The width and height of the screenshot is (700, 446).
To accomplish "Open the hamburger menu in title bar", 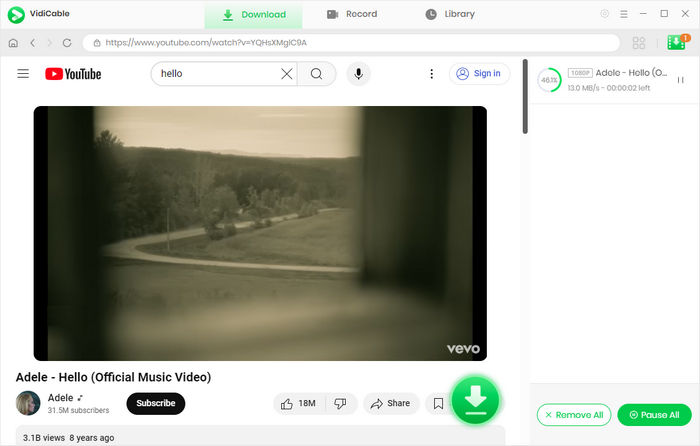I will click(624, 14).
